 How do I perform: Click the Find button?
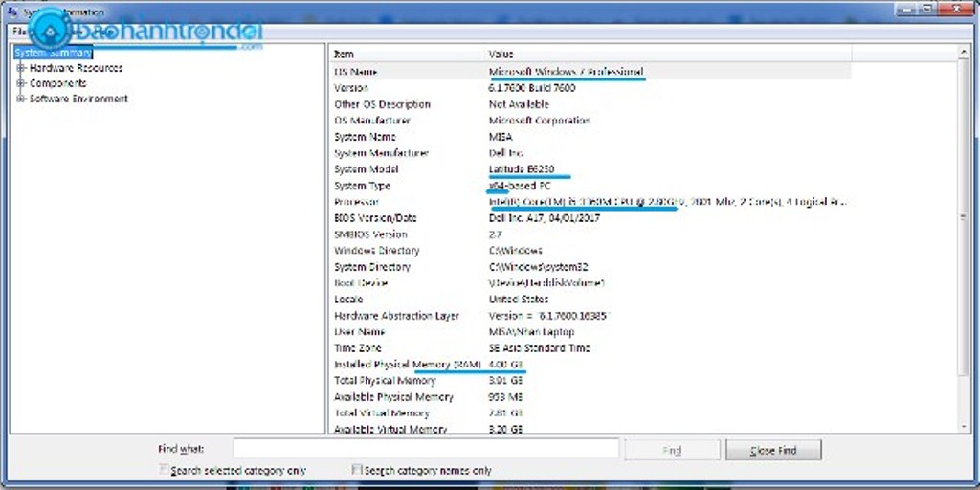coord(673,450)
